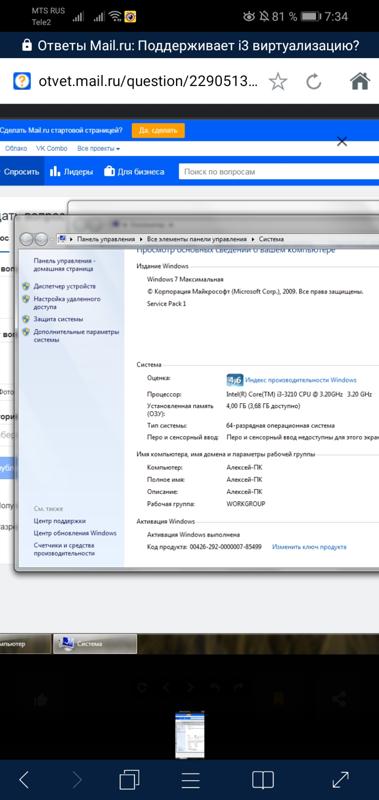Image resolution: width=379 pixels, height=800 pixels.
Task: Click the 'Система' breadcrumb item
Action: [271, 239]
